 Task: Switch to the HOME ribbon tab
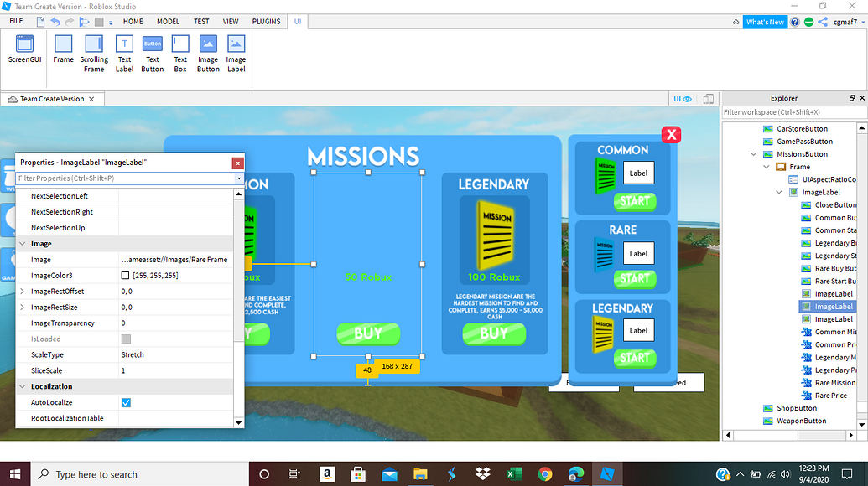[133, 22]
